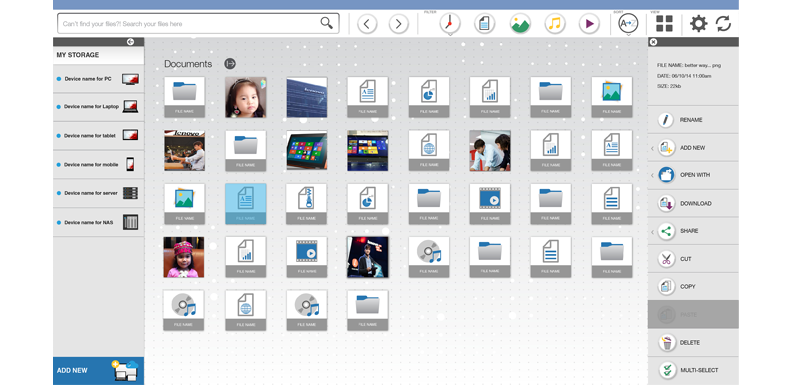Click ADD NEW in the actions panel
790x385 pixels.
(693, 148)
